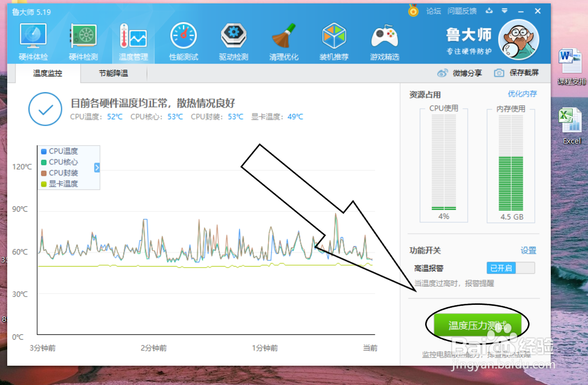Open the title bar dropdown menu arrow
This screenshot has width=588, height=385.
coord(504,11)
